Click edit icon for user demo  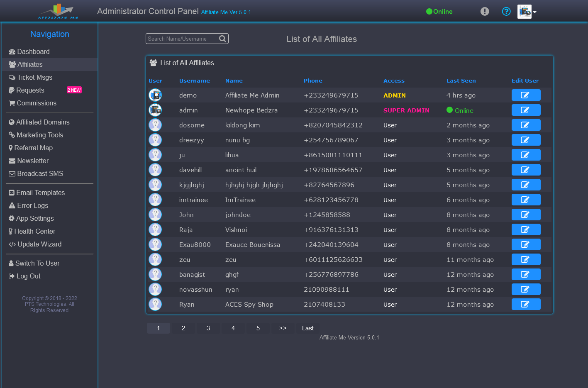(x=526, y=95)
